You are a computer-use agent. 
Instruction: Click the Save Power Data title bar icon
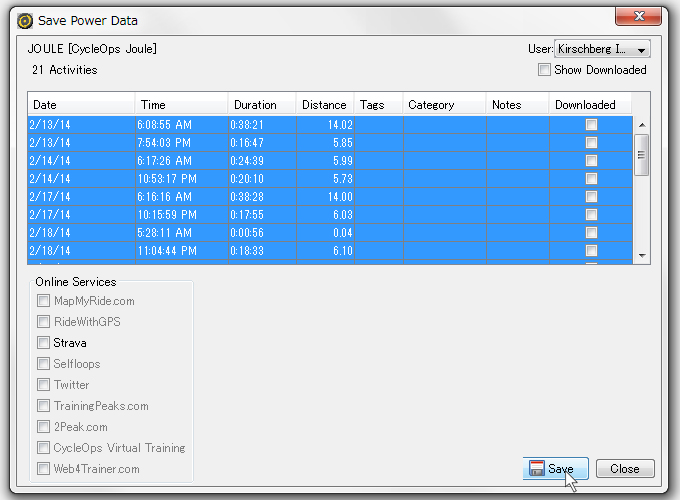pos(25,20)
